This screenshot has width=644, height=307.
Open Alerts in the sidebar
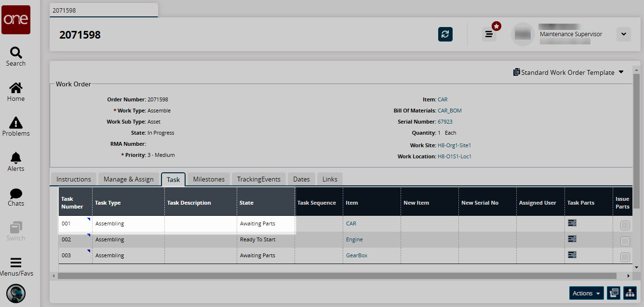(x=16, y=162)
